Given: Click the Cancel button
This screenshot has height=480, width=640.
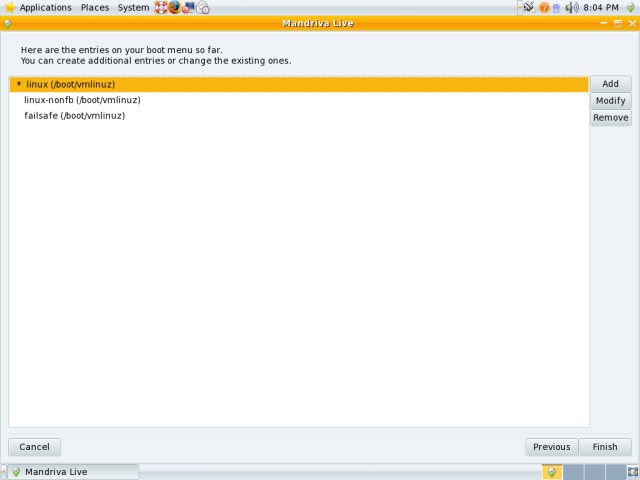Looking at the screenshot, I should 35,447.
